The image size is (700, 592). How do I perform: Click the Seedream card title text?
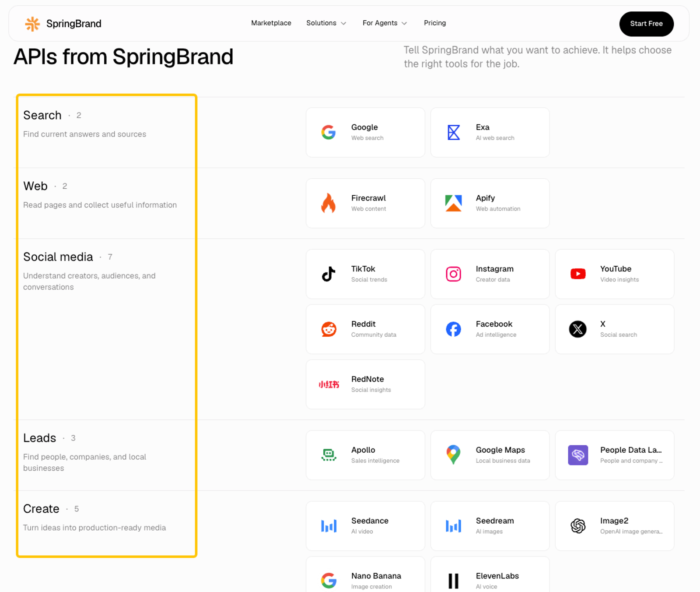coord(495,521)
